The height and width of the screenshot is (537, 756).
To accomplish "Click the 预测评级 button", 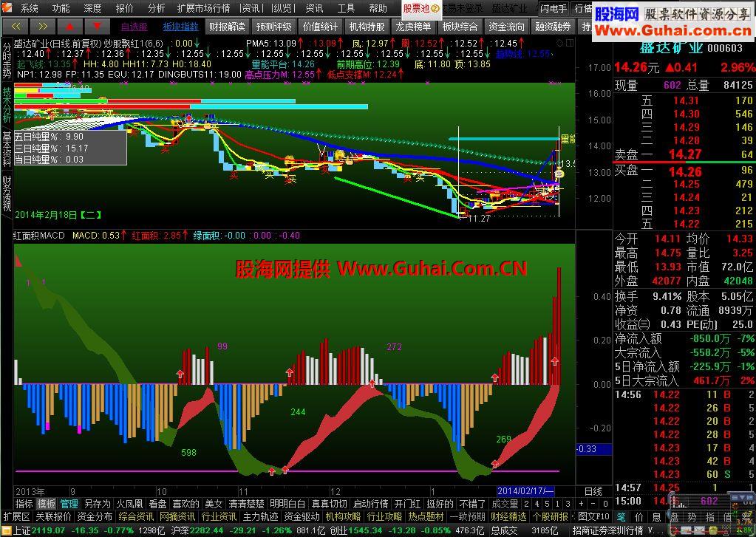I will point(273,27).
